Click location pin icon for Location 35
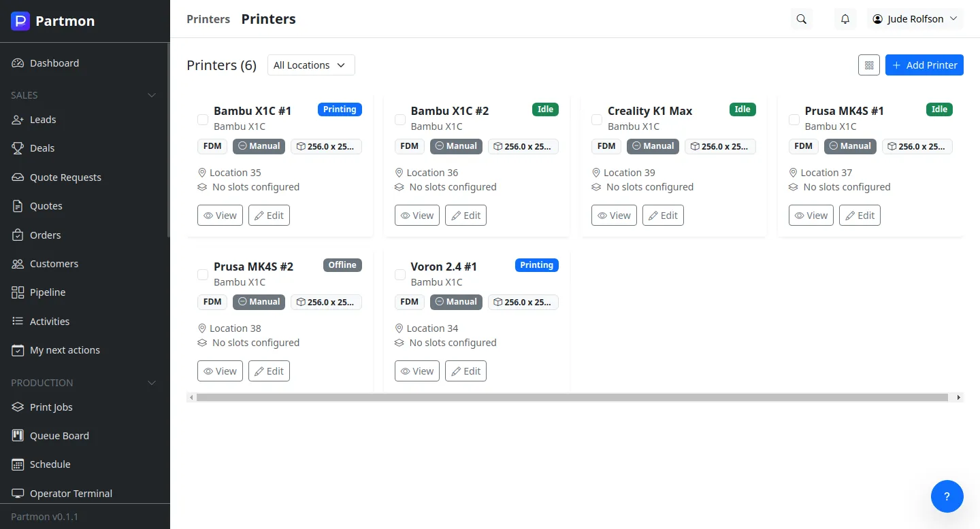 [x=202, y=173]
